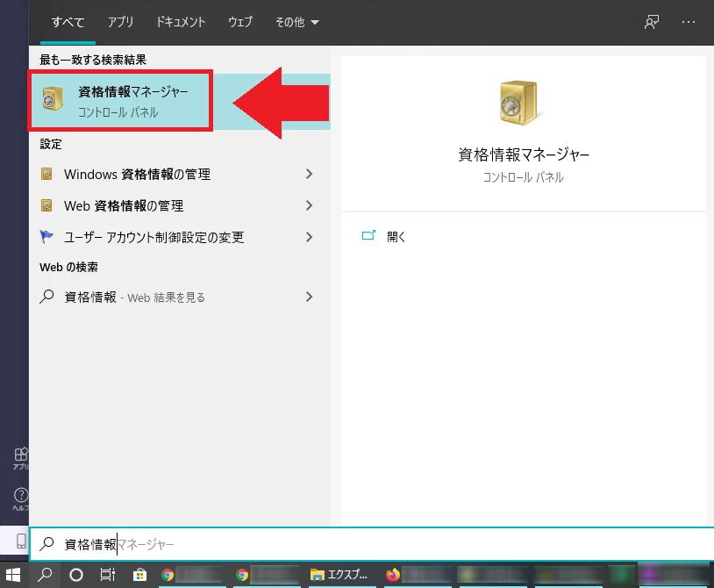Screen dimensions: 714x588
Task: Launch Microsoft Store from taskbar
Action: [139, 575]
